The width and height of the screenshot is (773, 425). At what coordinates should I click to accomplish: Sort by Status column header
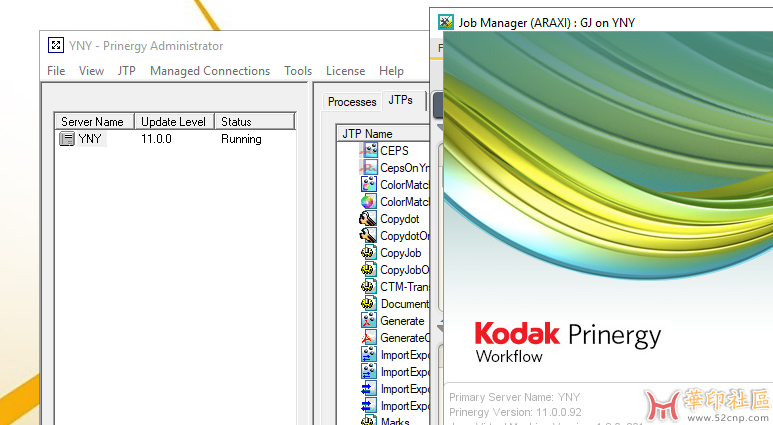coord(254,121)
